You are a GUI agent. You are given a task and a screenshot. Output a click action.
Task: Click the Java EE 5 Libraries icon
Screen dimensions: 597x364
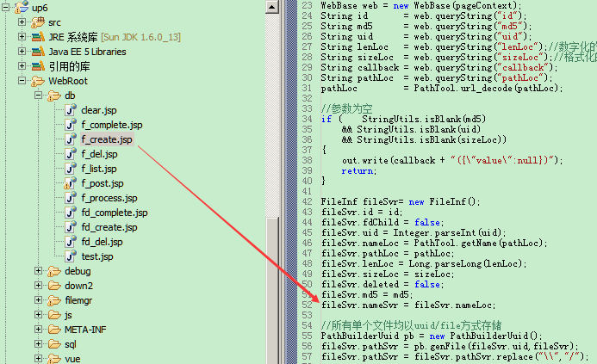(x=38, y=52)
